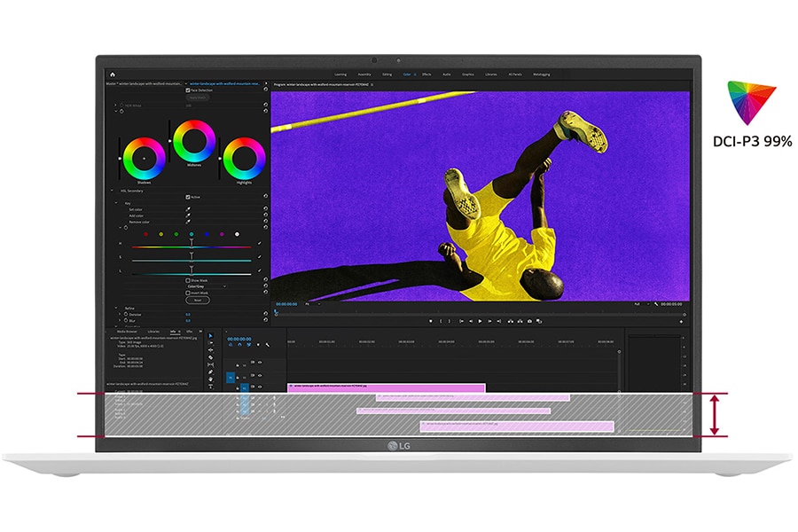
Task: Go to Out point
Action: pos(498,321)
